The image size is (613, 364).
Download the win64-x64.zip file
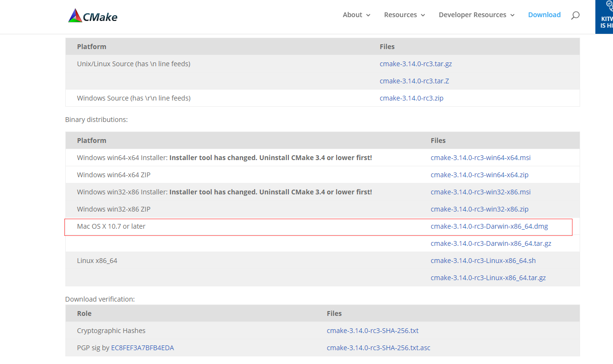(480, 175)
